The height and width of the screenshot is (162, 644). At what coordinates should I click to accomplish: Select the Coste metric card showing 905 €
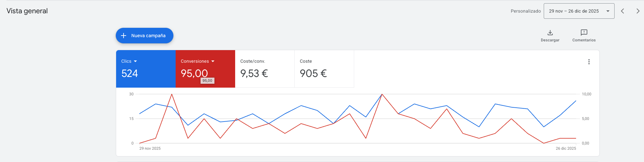coord(324,69)
